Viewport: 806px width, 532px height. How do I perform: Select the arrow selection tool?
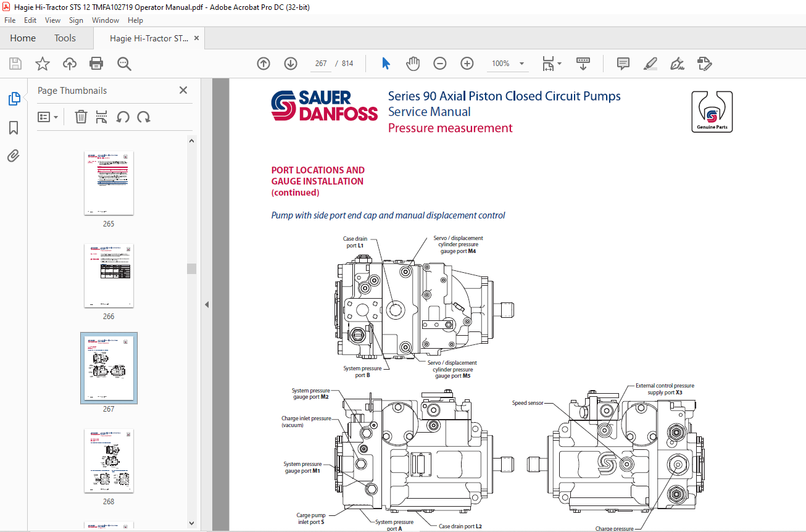386,64
